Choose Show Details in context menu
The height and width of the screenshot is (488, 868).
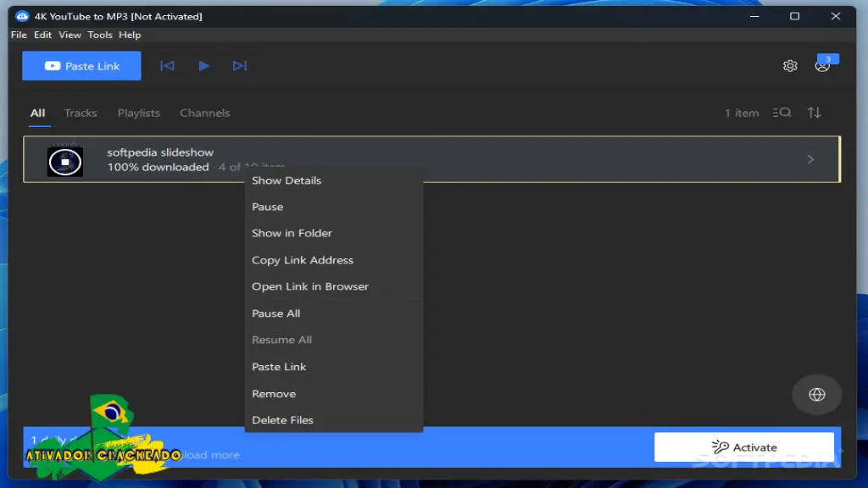click(334, 180)
